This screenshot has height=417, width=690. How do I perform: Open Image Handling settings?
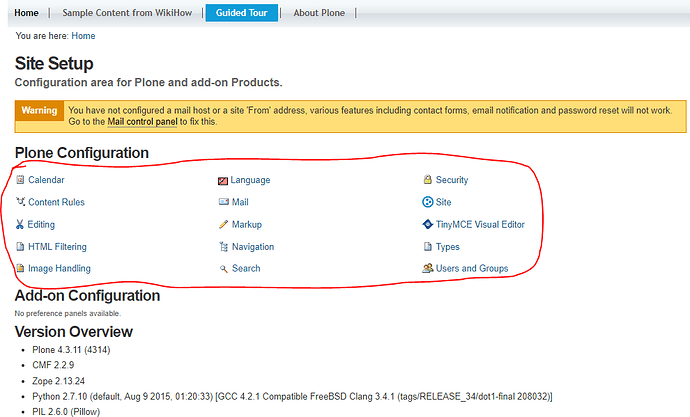point(59,268)
